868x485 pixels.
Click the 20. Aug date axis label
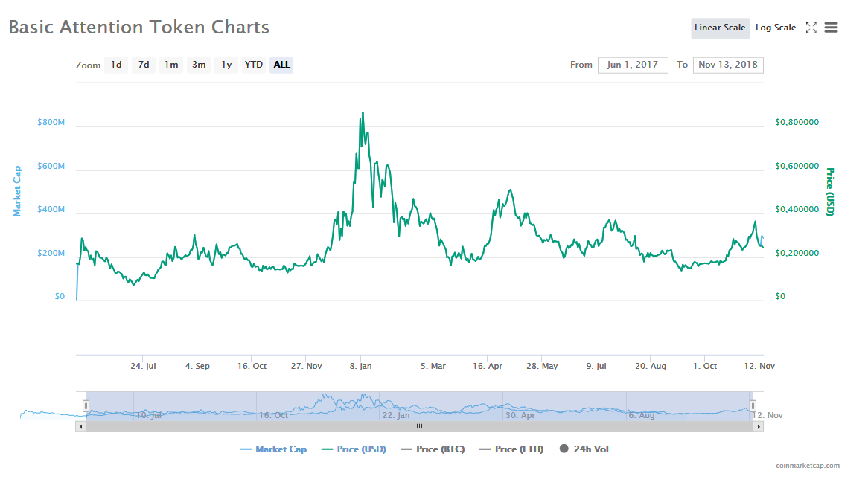tap(651, 366)
